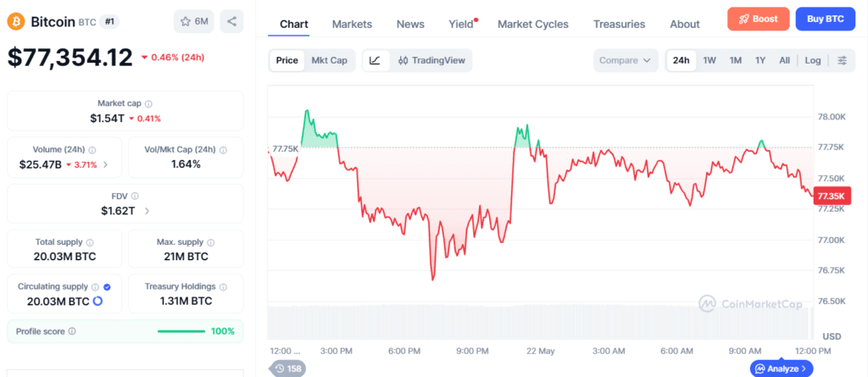This screenshot has width=868, height=377.
Task: Toggle Log scale
Action: 813,60
